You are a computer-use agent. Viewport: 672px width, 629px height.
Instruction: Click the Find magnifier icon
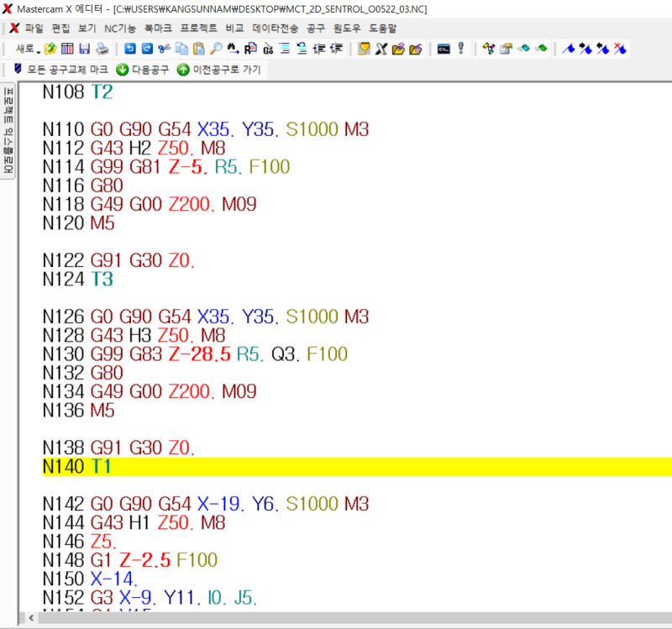click(216, 49)
